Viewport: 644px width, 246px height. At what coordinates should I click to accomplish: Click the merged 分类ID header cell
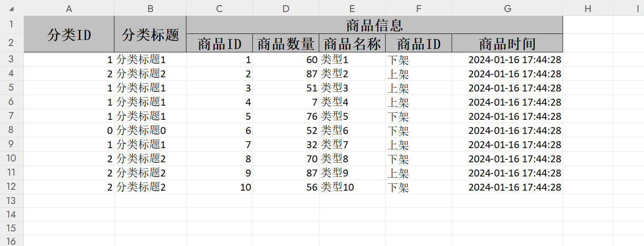(69, 34)
